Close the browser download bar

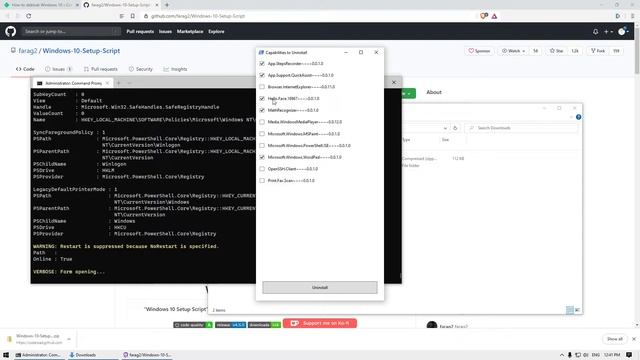coord(634,339)
